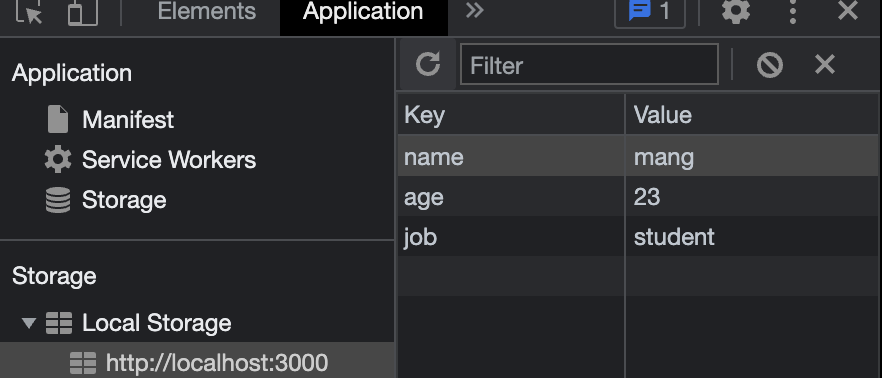882x378 pixels.
Task: Clear all storage entries with the circle-slash icon
Action: (x=770, y=65)
